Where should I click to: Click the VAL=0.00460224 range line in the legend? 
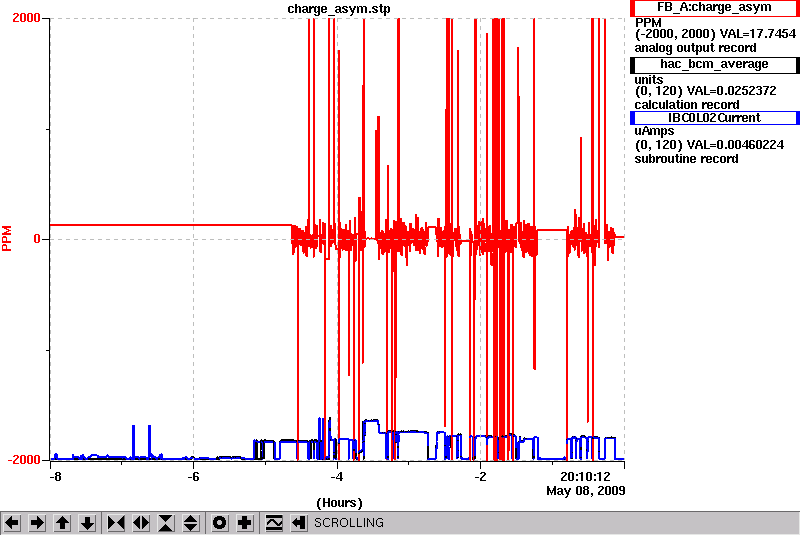coord(709,145)
